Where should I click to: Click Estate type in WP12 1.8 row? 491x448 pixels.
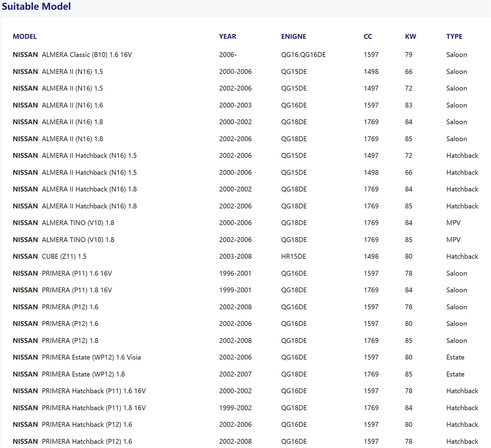pyautogui.click(x=455, y=374)
